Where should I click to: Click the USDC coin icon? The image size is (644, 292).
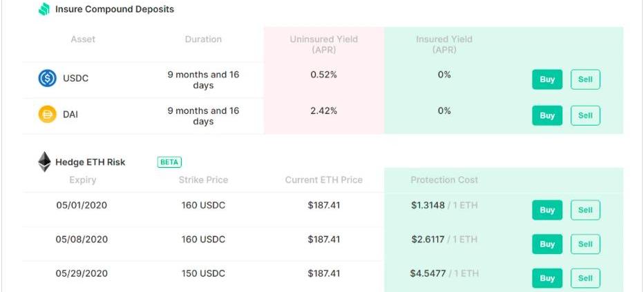47,78
